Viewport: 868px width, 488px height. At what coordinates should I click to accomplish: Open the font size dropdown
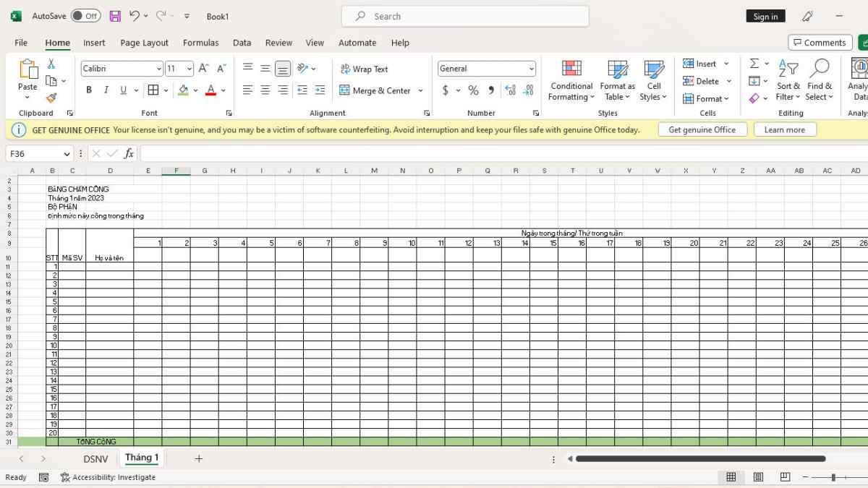pyautogui.click(x=190, y=69)
